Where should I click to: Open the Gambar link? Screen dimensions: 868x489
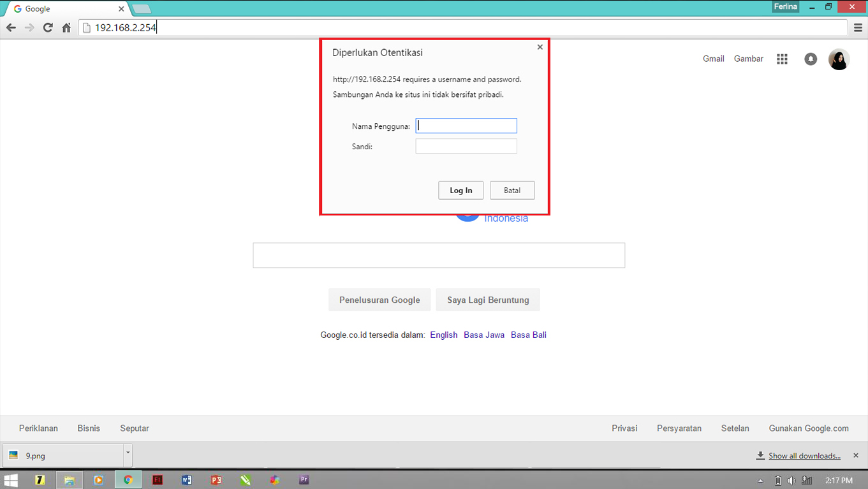click(749, 59)
